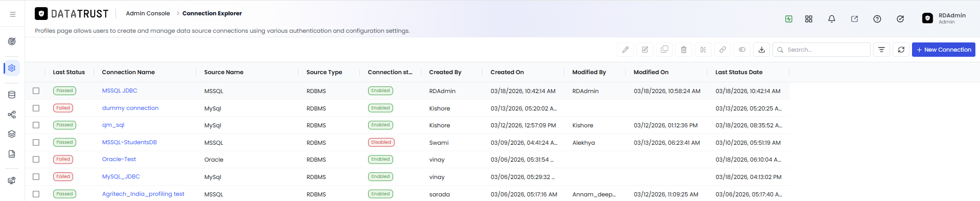This screenshot has width=980, height=201.
Task: Sort by Last Status column header
Action: pos(69,72)
